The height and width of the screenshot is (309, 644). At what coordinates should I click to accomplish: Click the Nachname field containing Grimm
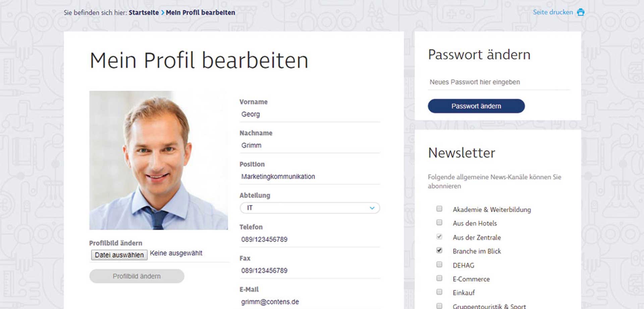click(309, 145)
